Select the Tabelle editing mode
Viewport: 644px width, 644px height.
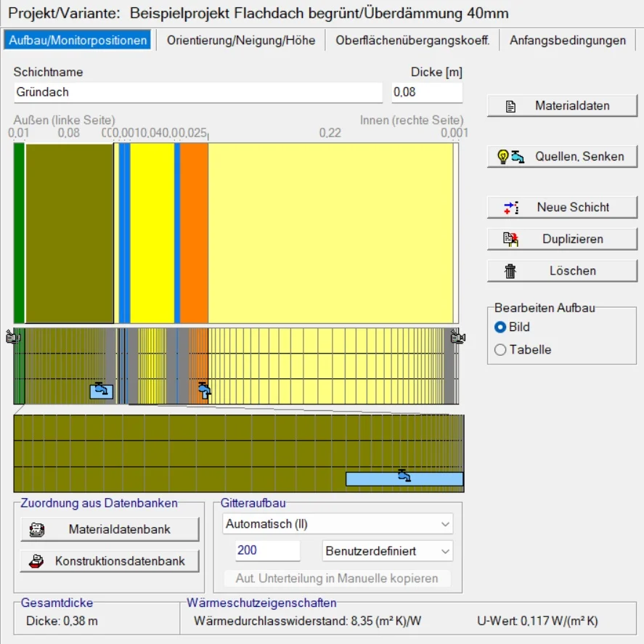(500, 350)
